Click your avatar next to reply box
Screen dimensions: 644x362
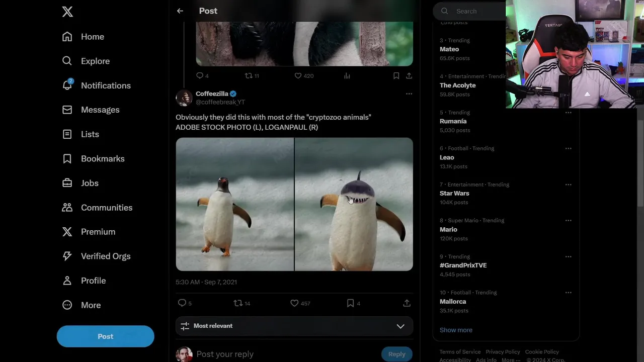[x=184, y=354]
